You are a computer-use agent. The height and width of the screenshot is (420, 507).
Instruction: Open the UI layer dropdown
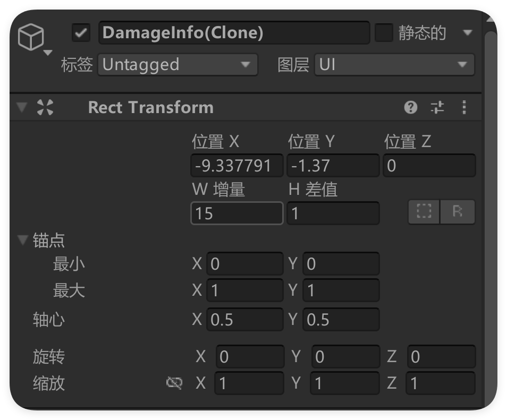(x=394, y=64)
